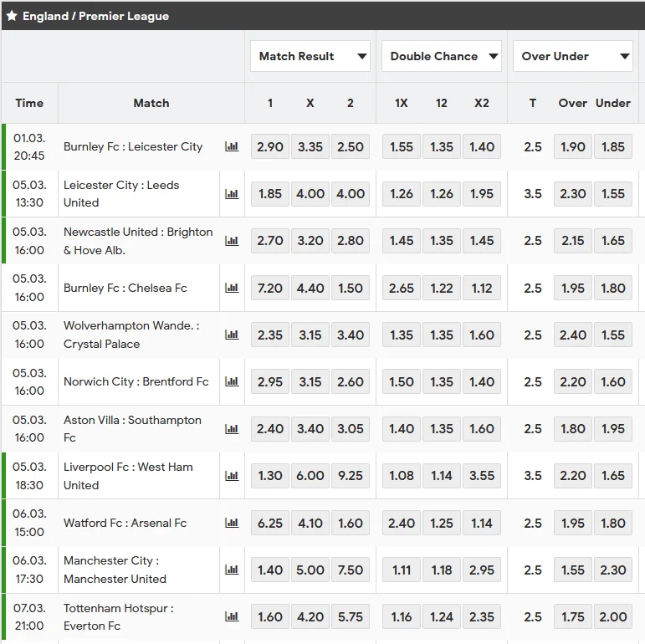Select 6.25 home odds for Watford vs Arsenal
Viewport: 645px width, 644px height.
click(270, 523)
